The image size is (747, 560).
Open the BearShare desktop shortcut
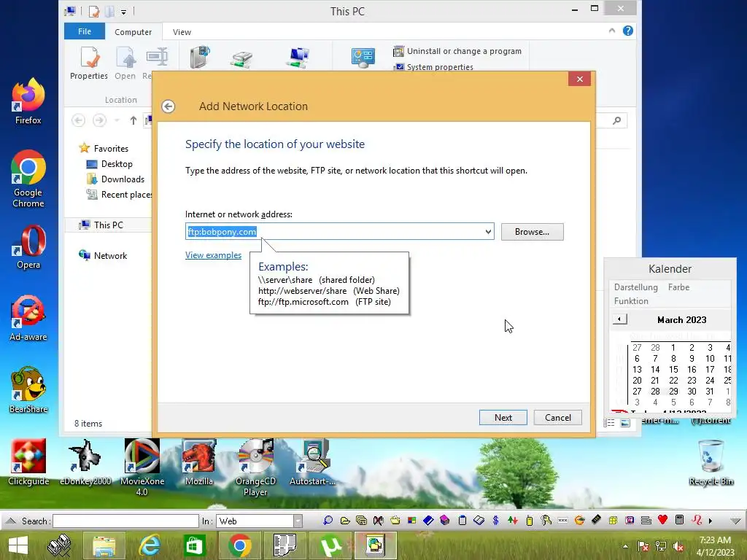28,390
